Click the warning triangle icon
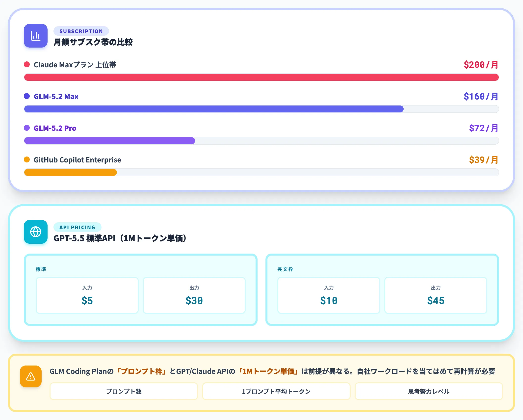This screenshot has width=523, height=420. 31,376
